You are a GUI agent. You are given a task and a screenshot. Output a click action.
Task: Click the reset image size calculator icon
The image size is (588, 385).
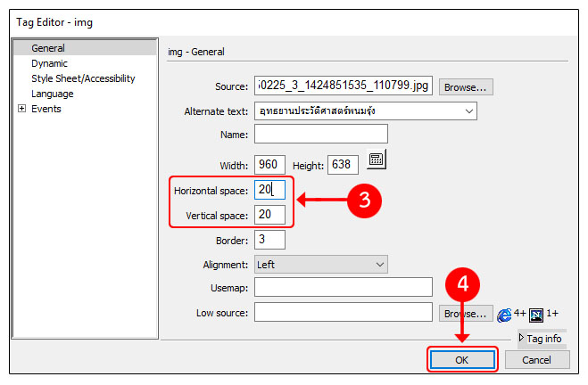pyautogui.click(x=376, y=161)
